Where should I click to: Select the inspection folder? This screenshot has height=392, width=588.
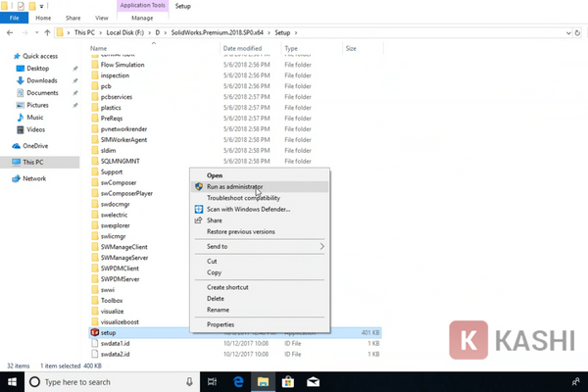(115, 75)
